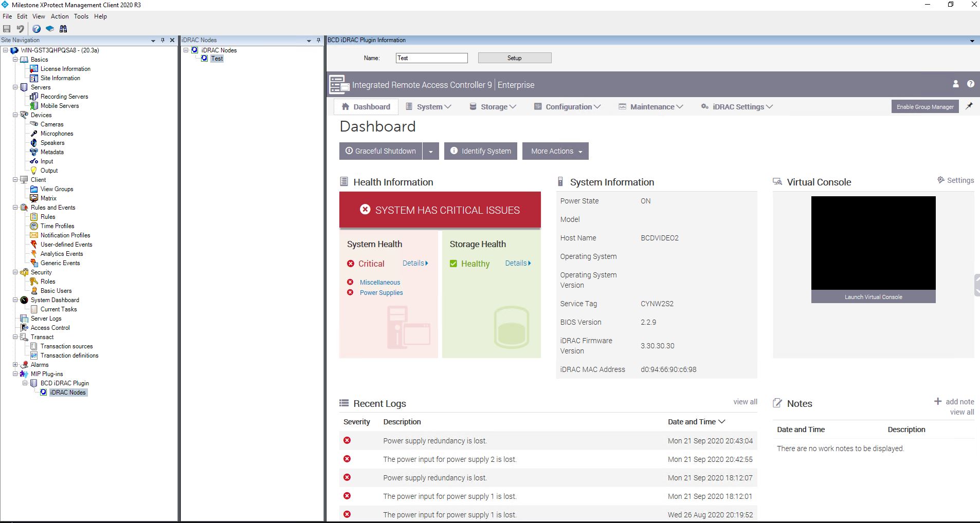Click the binoculars search toolbar icon
Viewport: 980px width, 523px height.
tap(63, 29)
